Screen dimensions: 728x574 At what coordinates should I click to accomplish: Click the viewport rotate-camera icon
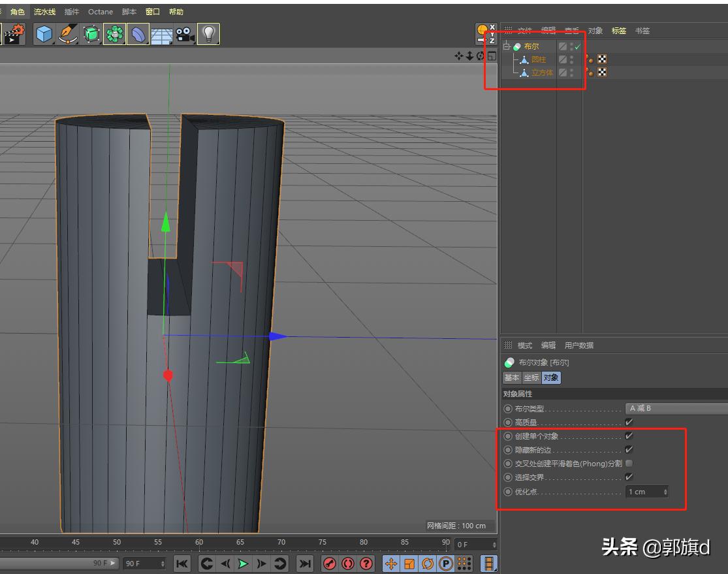click(480, 56)
